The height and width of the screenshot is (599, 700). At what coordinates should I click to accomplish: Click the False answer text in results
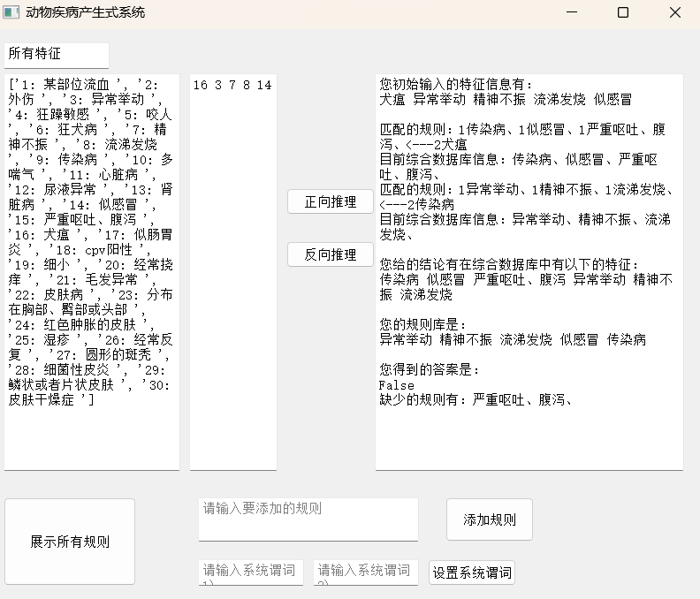coord(397,385)
